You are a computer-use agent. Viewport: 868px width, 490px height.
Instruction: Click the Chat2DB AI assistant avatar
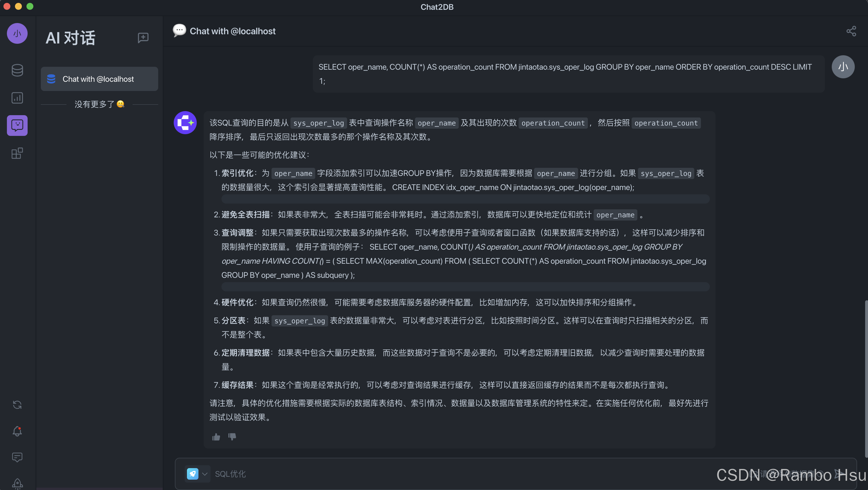pos(185,123)
